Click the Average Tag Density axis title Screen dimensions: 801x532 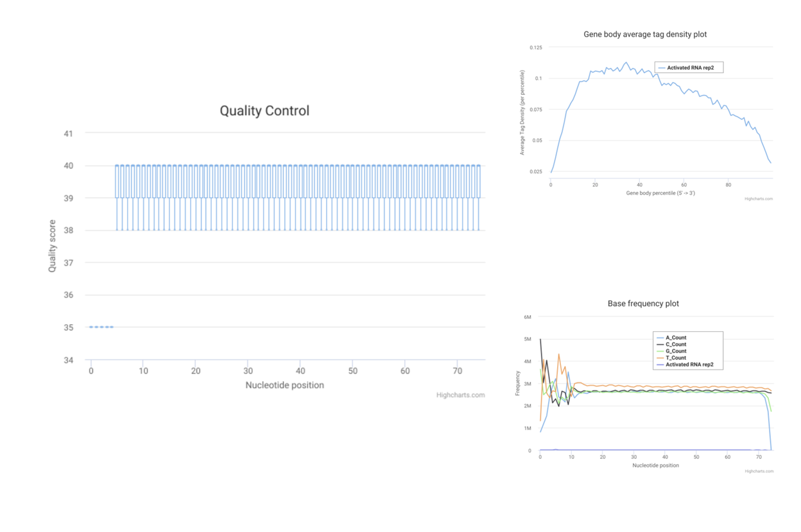point(522,112)
